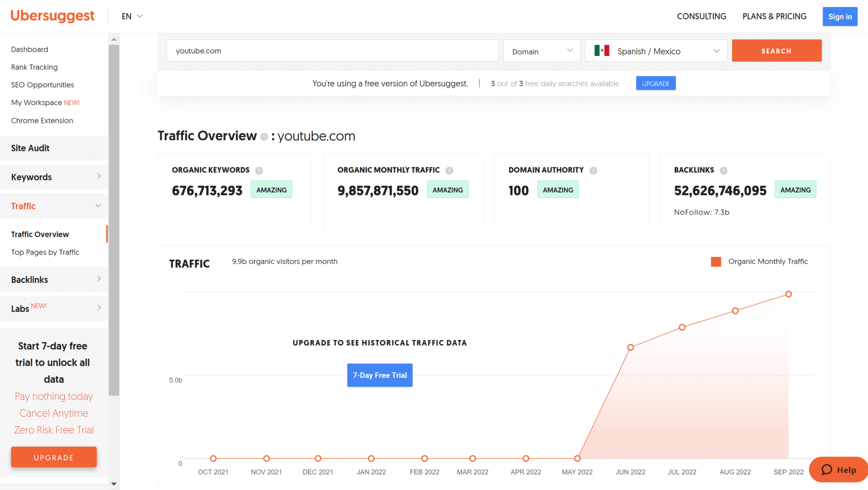The width and height of the screenshot is (868, 490).
Task: Click help icon next to Backlinks
Action: click(x=724, y=170)
